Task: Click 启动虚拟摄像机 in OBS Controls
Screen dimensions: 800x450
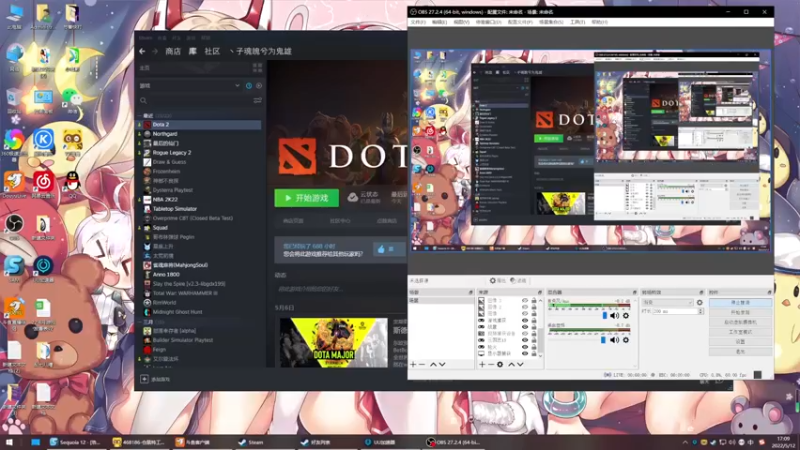Action: click(x=740, y=322)
